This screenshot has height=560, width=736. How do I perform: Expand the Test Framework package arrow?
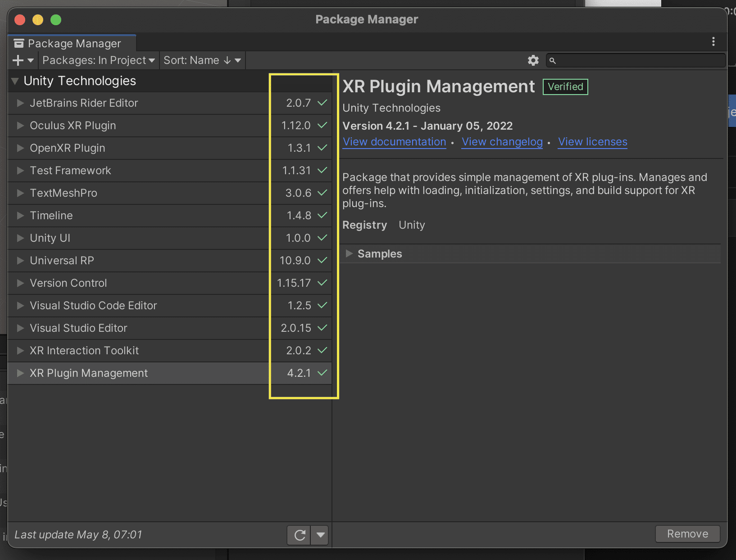tap(20, 171)
